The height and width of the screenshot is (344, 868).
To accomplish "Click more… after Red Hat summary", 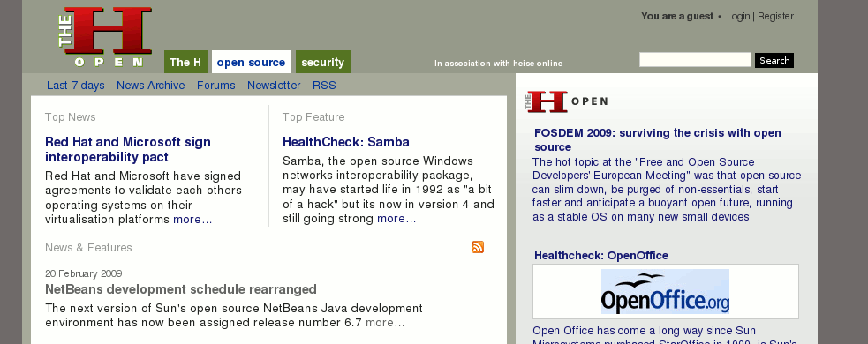I will tap(192, 220).
